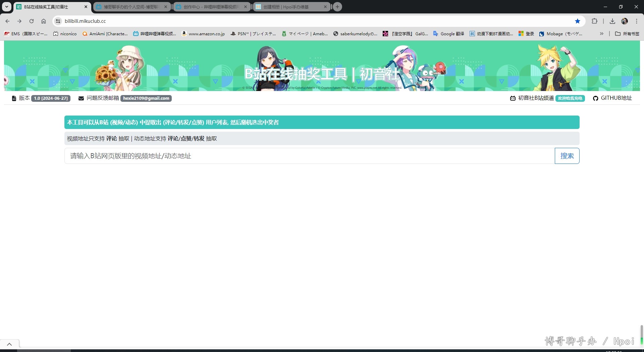Expand the hidden bookmarks chevron

tap(602, 34)
